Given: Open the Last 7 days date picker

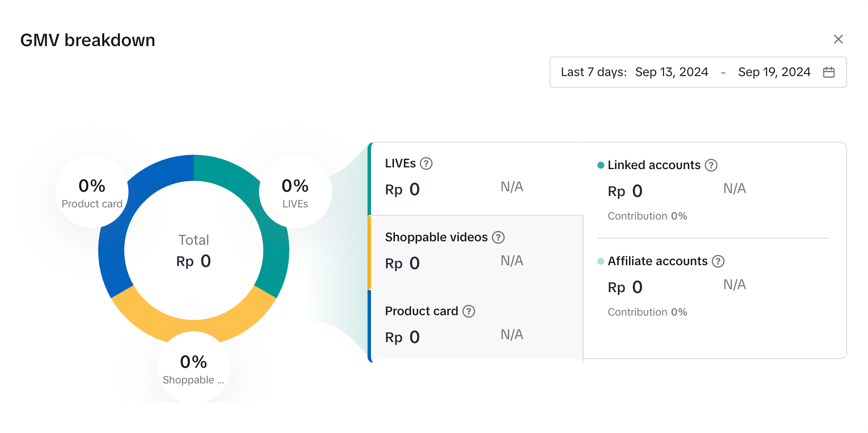Looking at the screenshot, I should [x=593, y=72].
